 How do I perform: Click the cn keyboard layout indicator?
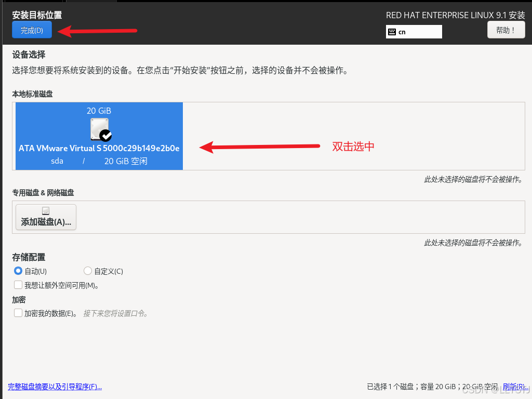pyautogui.click(x=414, y=32)
